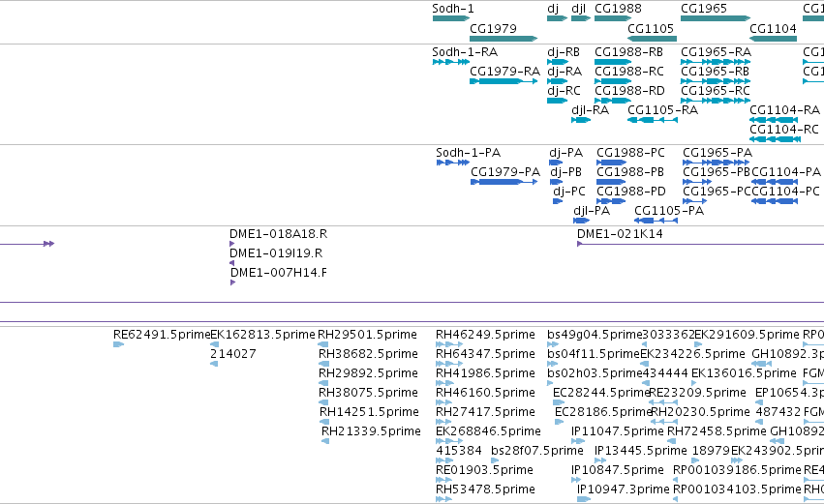Click transcript CG1104-RA
This screenshot has width=824, height=504.
[x=774, y=120]
